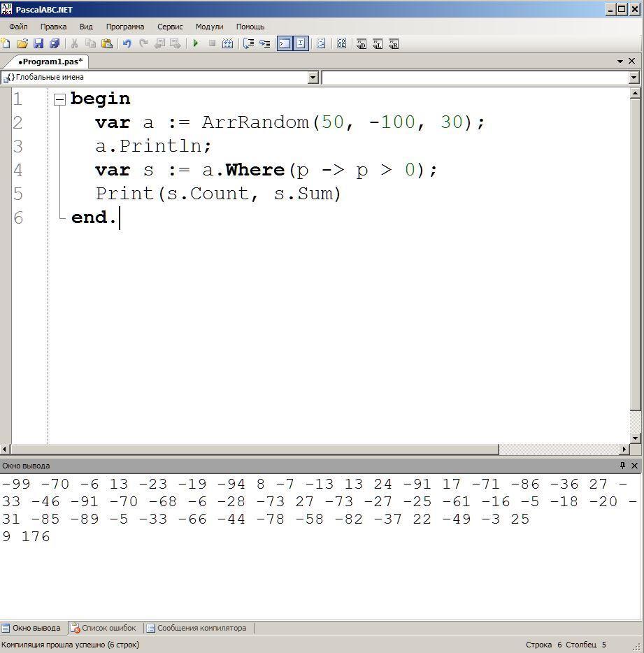Open the Сервис menu
Viewport: 644px width, 653px height.
pos(170,27)
